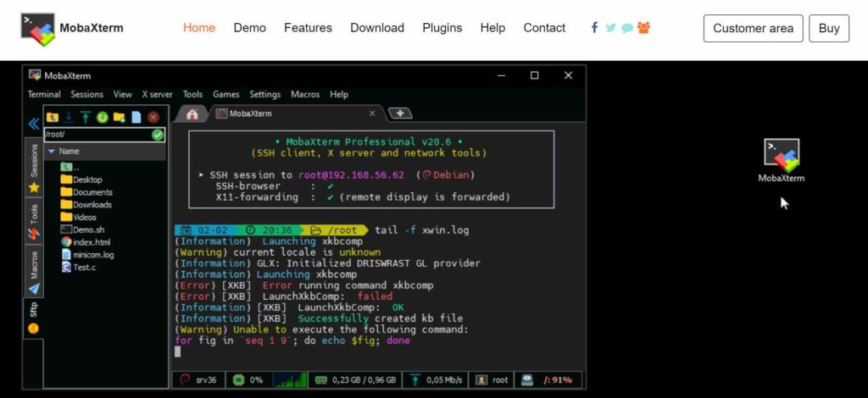Image resolution: width=868 pixels, height=398 pixels.
Task: Close the MobaXterm terminal tab
Action: point(372,113)
